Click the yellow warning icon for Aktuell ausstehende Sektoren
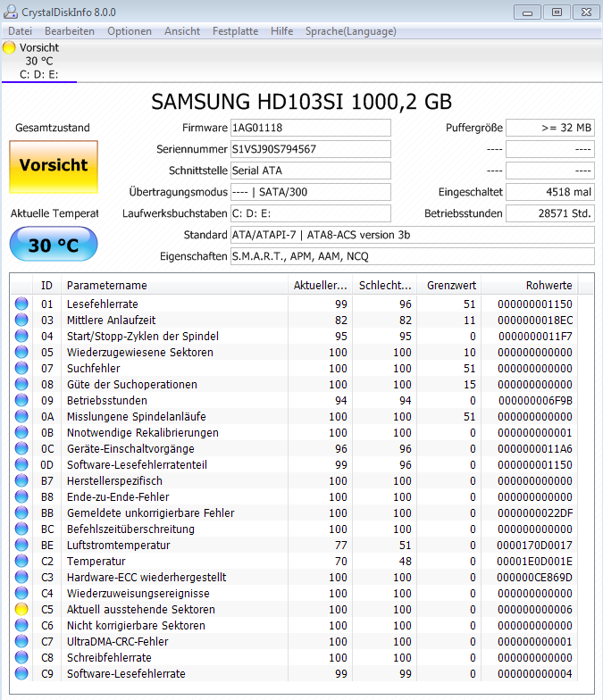 pyautogui.click(x=21, y=609)
